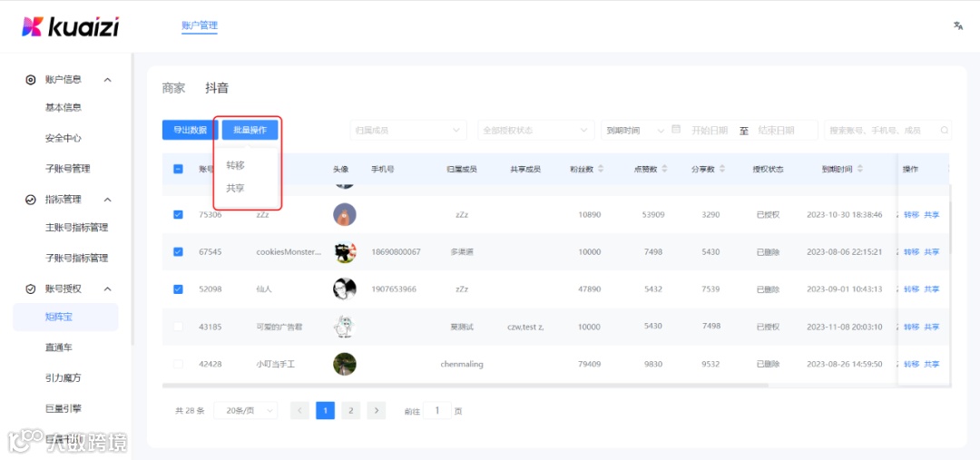
Task: Open 直通车 in sidebar
Action: pos(59,347)
